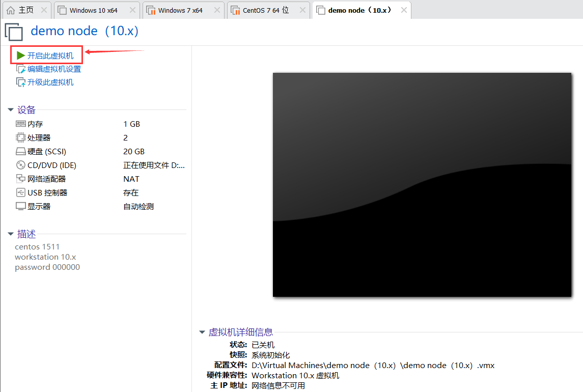Open the 显示器 display settings

pyautogui.click(x=35, y=206)
